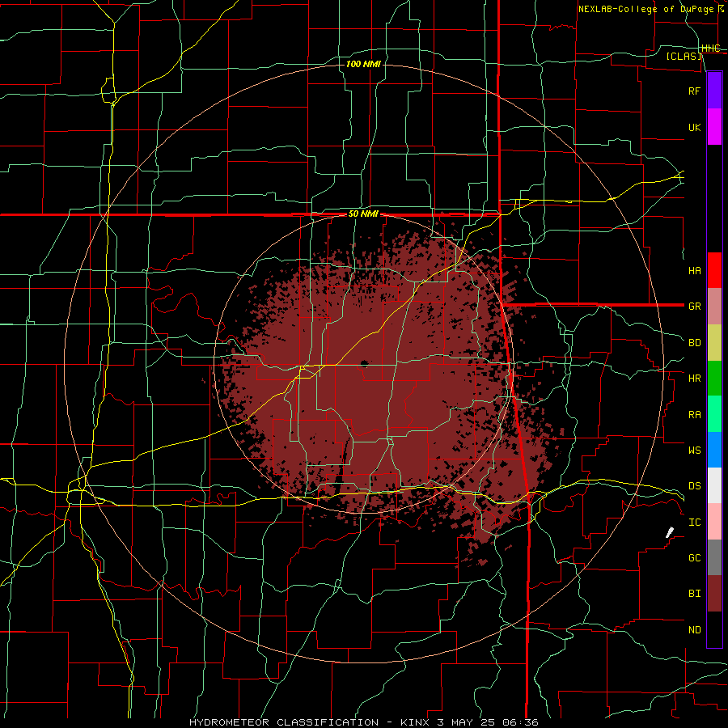Click the brown BI legend swatch

714,594
